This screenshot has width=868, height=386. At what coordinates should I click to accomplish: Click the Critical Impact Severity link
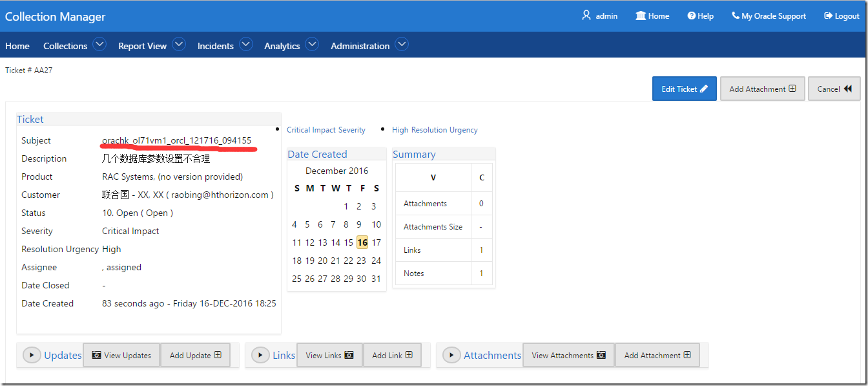tap(326, 130)
